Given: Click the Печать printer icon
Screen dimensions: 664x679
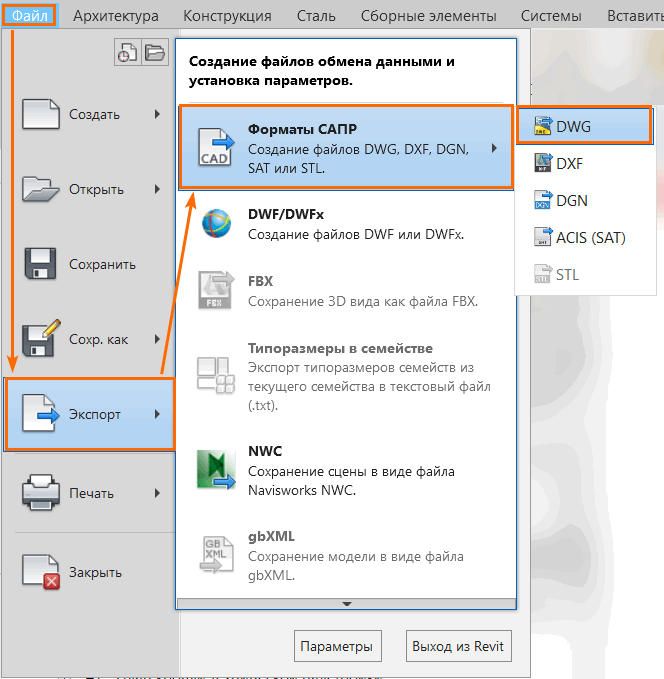Looking at the screenshot, I should (41, 492).
